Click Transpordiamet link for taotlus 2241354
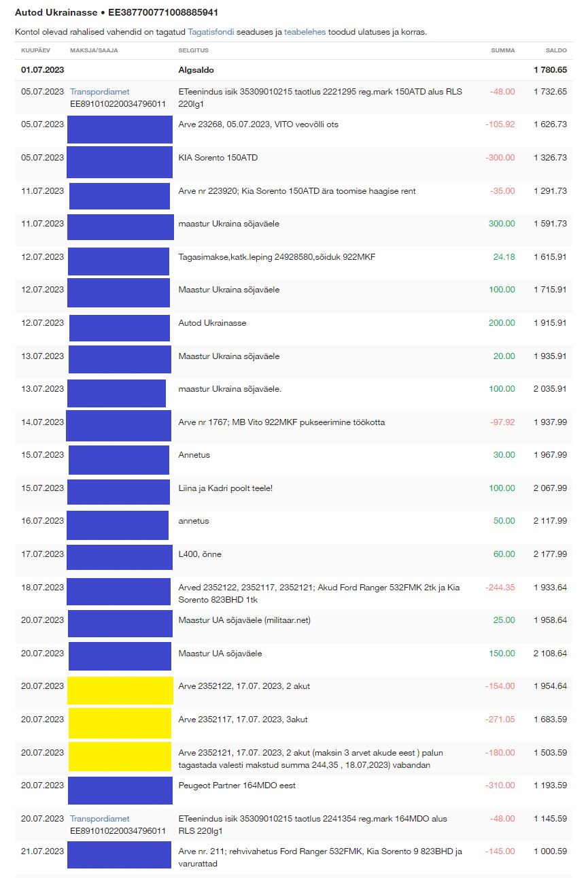 coord(99,819)
